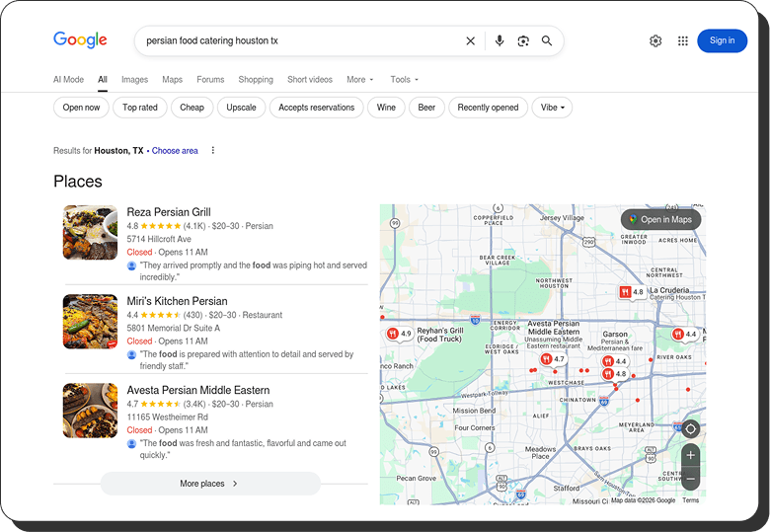770x532 pixels.
Task: Click the More places button
Action: [x=210, y=484]
